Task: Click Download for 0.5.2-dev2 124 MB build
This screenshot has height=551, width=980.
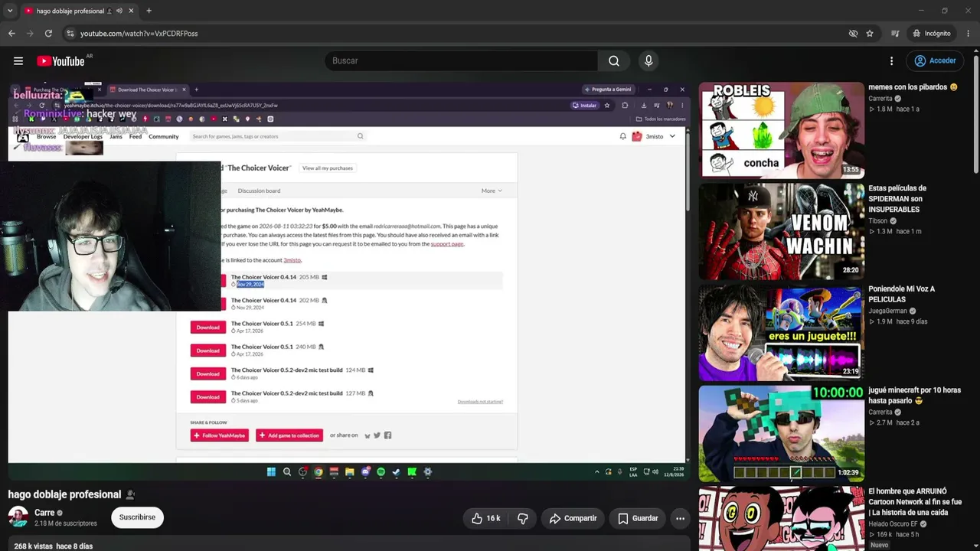Action: [x=207, y=374]
